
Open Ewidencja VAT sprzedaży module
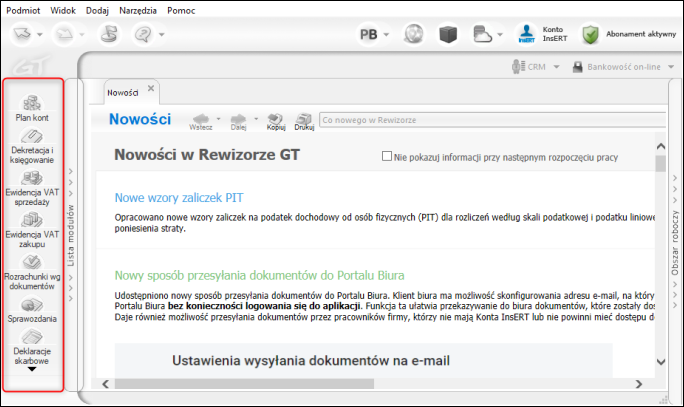(32, 188)
